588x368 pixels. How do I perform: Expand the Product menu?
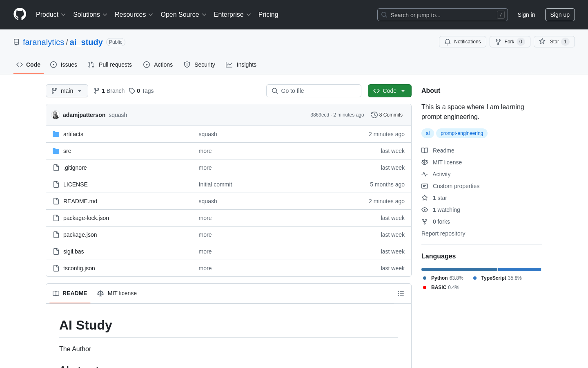click(51, 15)
